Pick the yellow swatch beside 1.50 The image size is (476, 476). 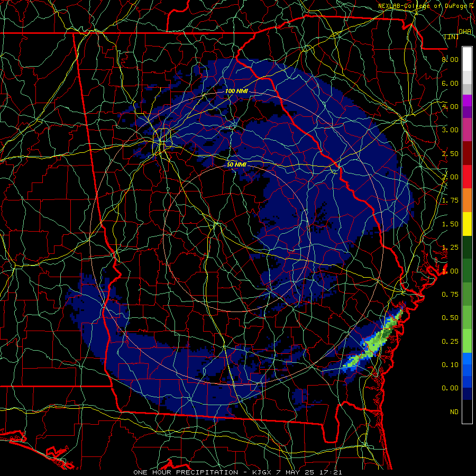point(467,224)
